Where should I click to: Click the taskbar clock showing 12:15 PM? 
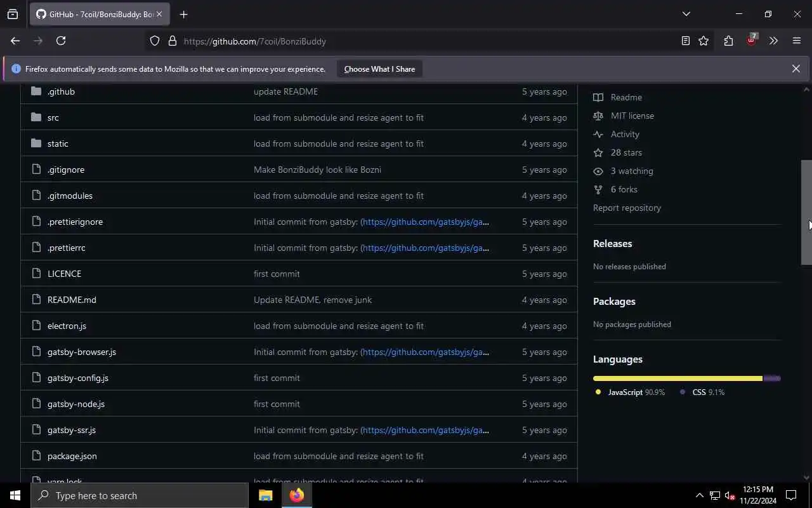pos(758,495)
